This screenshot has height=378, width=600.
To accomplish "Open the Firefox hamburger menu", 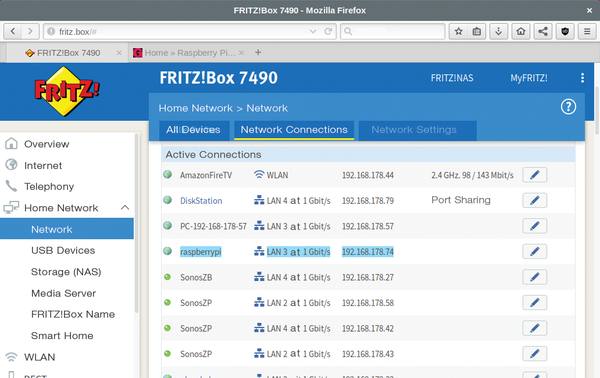I will [587, 31].
